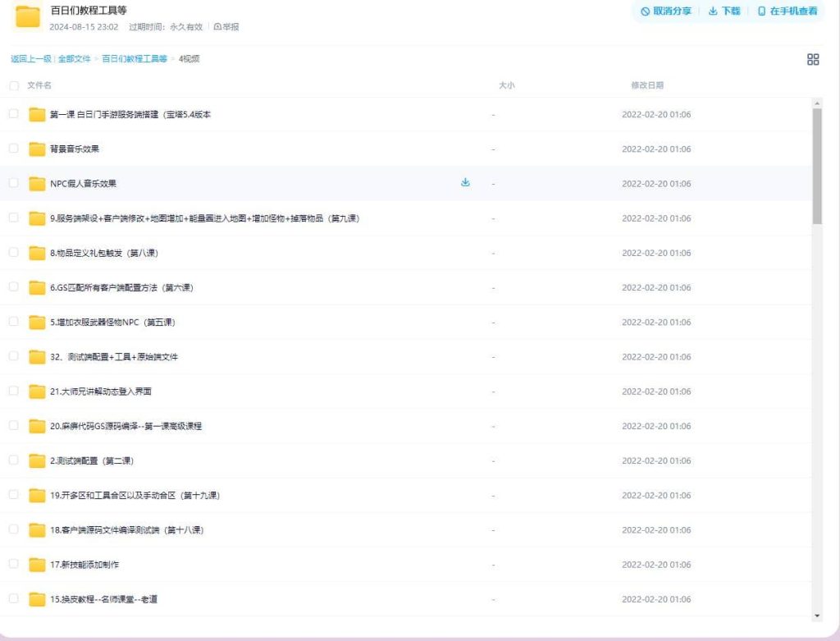Click folder icon of 17.新技能添加制作
The height and width of the screenshot is (641, 840).
37,565
